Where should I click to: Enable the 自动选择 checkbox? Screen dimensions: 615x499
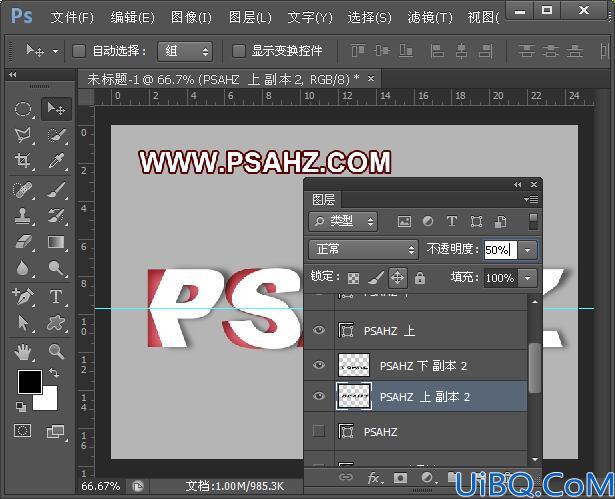point(79,51)
